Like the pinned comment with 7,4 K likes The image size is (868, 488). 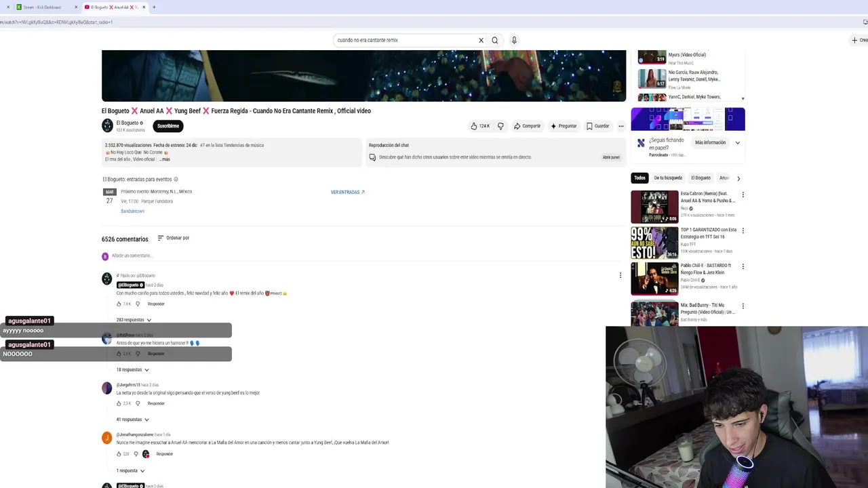tap(119, 304)
